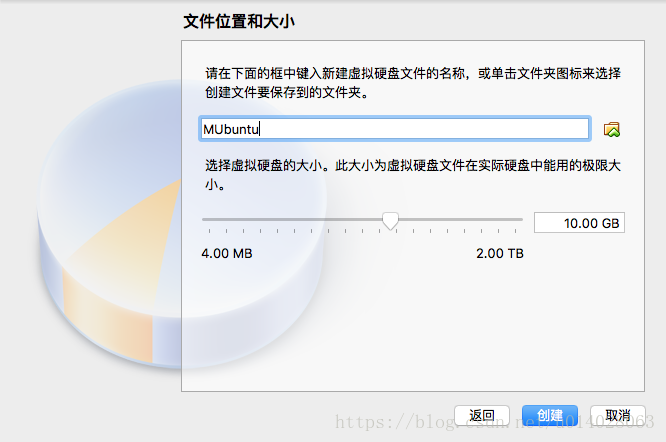Open the folder chooser icon beside file name
The width and height of the screenshot is (666, 442).
[x=612, y=130]
